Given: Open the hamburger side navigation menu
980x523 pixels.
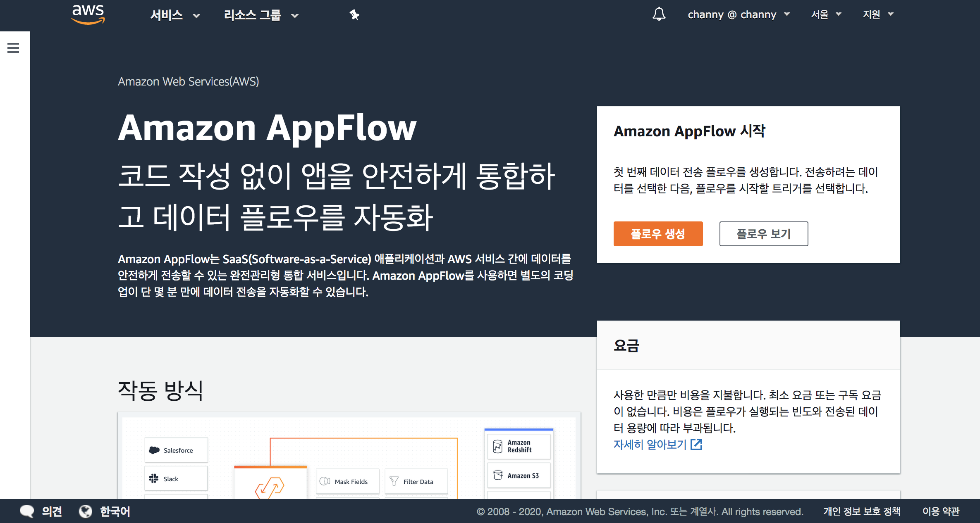Looking at the screenshot, I should click(x=13, y=48).
